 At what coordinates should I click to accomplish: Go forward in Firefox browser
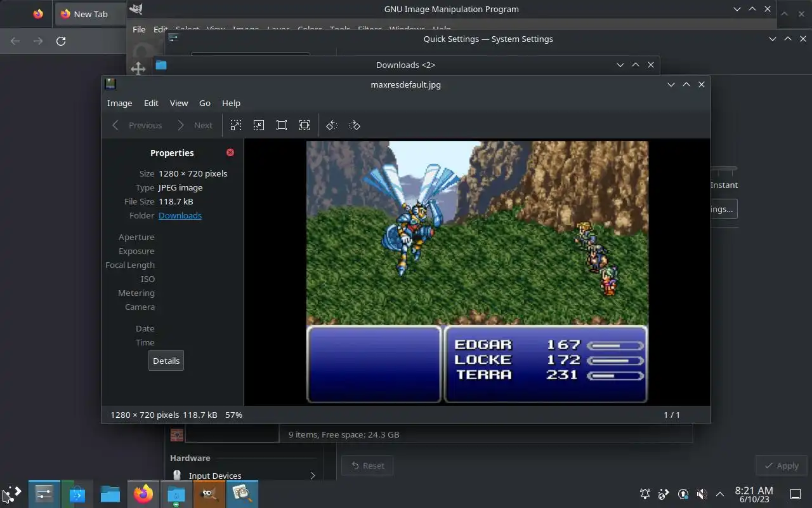click(x=38, y=41)
